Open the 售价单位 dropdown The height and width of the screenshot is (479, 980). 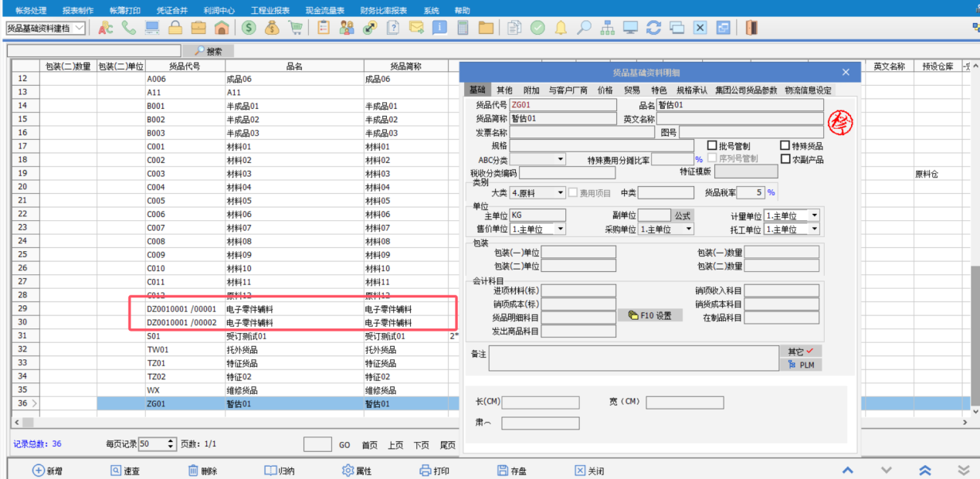(560, 229)
